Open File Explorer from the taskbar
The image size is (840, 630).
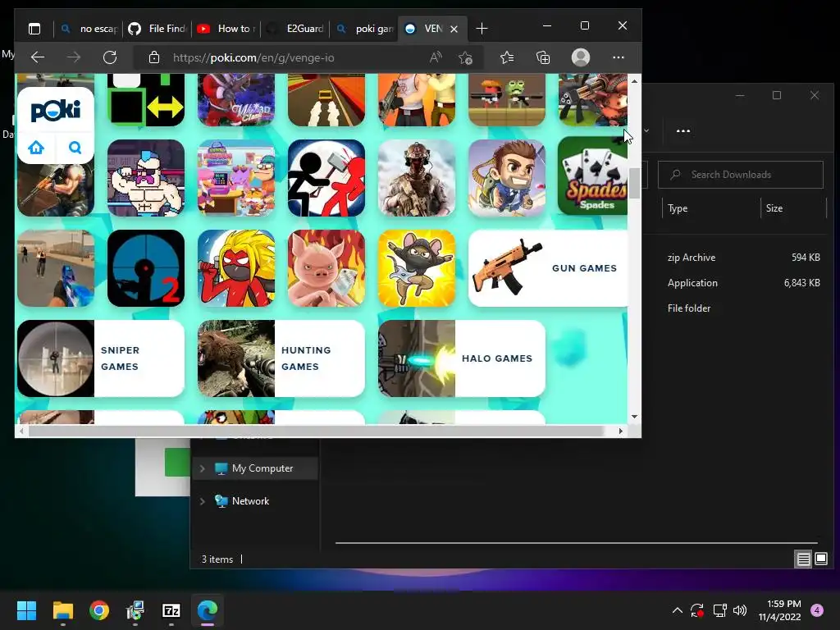(x=62, y=610)
